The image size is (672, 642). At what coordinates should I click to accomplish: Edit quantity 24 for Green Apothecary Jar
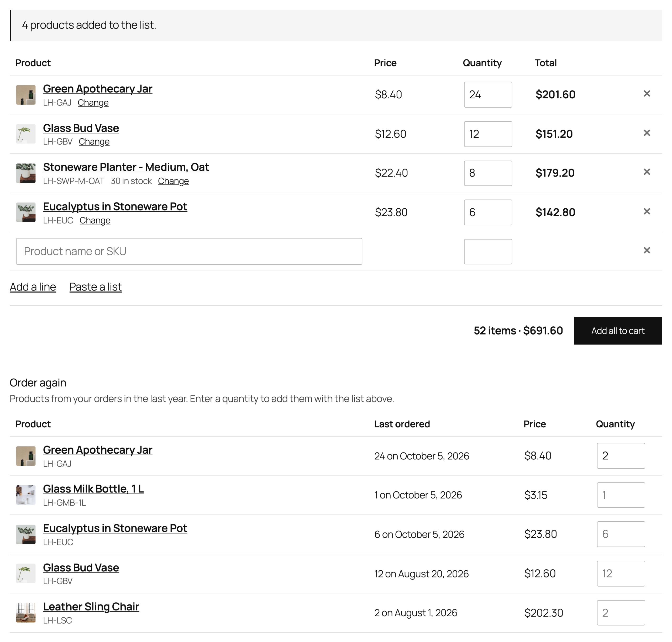tap(488, 94)
